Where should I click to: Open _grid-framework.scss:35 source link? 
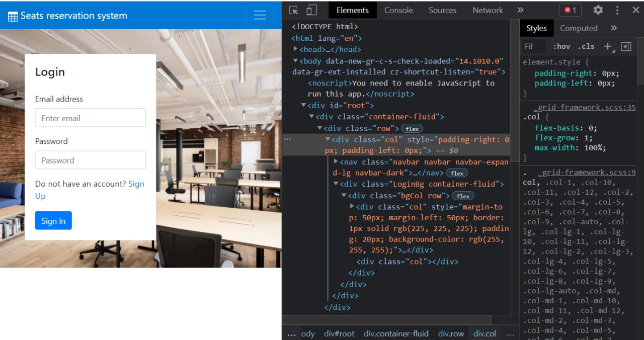[585, 107]
